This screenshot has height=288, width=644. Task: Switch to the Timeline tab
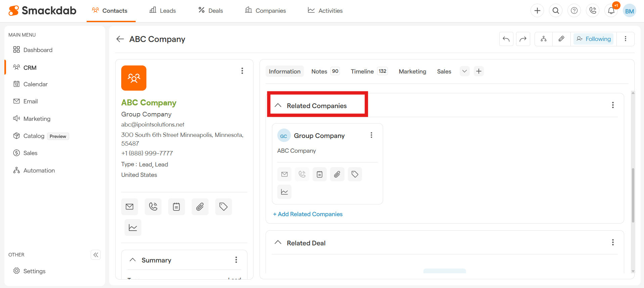(x=362, y=71)
